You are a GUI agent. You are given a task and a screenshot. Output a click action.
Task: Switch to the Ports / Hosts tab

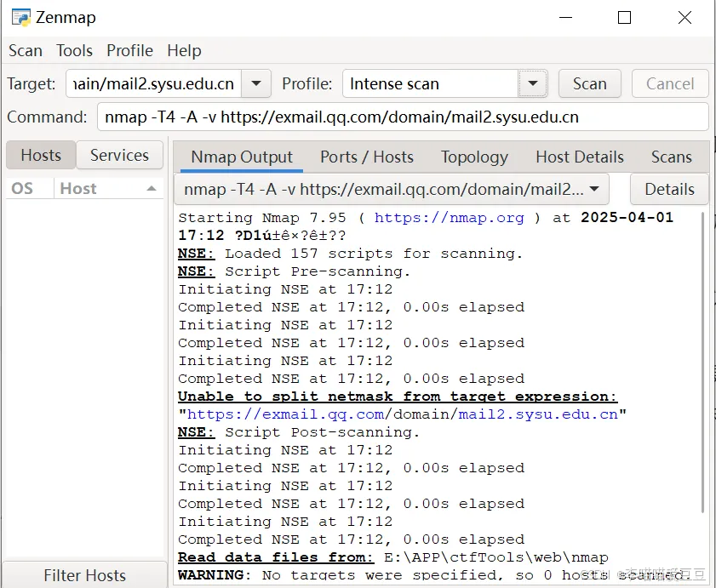367,157
